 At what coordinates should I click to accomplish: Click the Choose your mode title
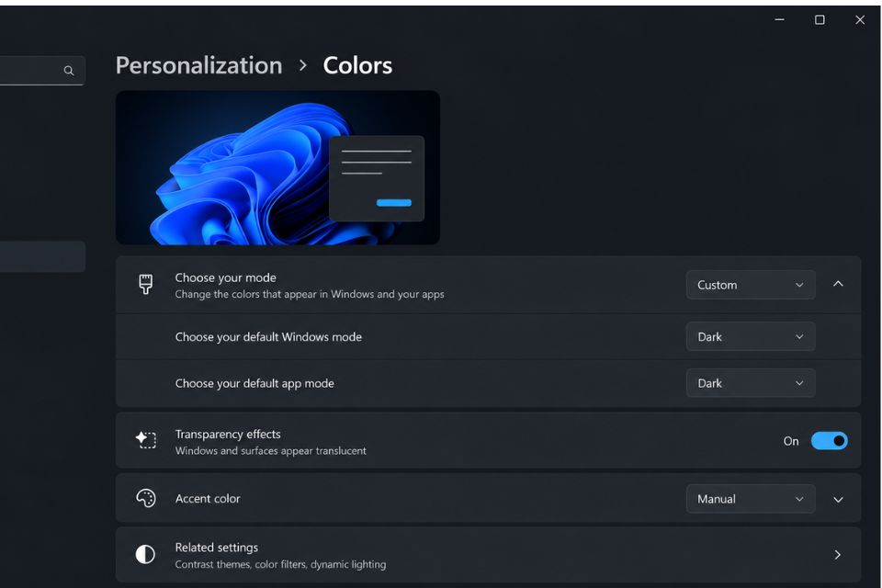(x=226, y=277)
